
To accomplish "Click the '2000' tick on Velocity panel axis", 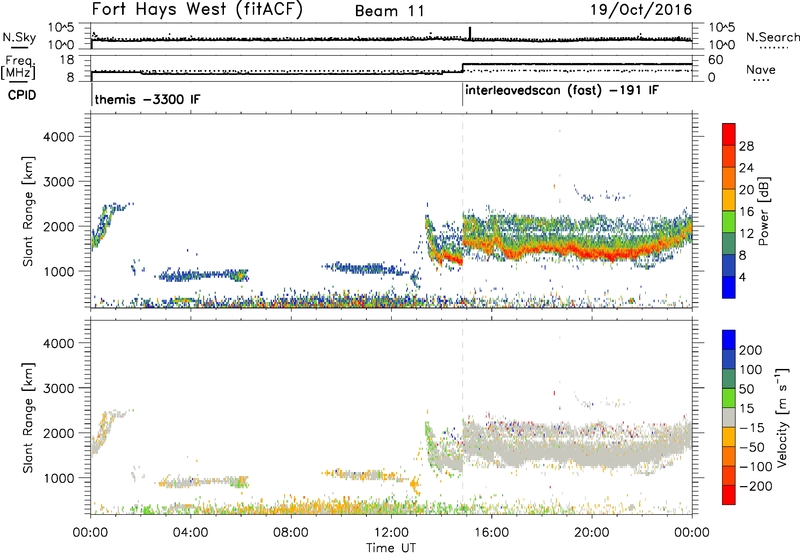I will click(59, 433).
